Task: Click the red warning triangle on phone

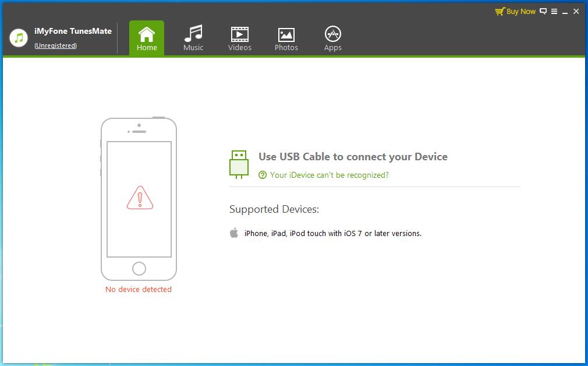Action: [140, 198]
